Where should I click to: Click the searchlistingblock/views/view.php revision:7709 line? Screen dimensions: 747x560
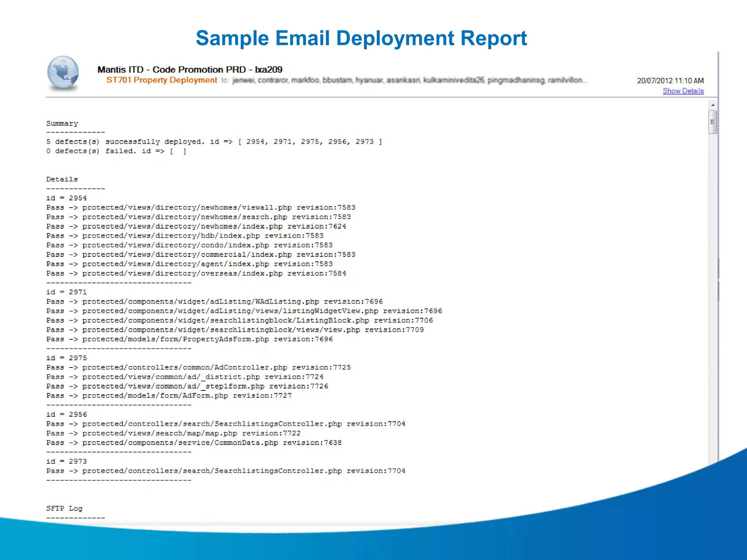pos(235,330)
